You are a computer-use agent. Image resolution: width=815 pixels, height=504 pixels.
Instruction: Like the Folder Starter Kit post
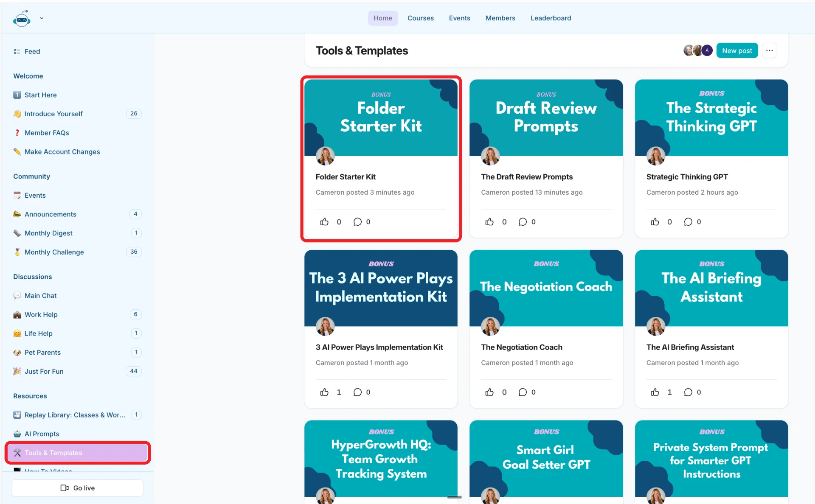[x=324, y=222]
